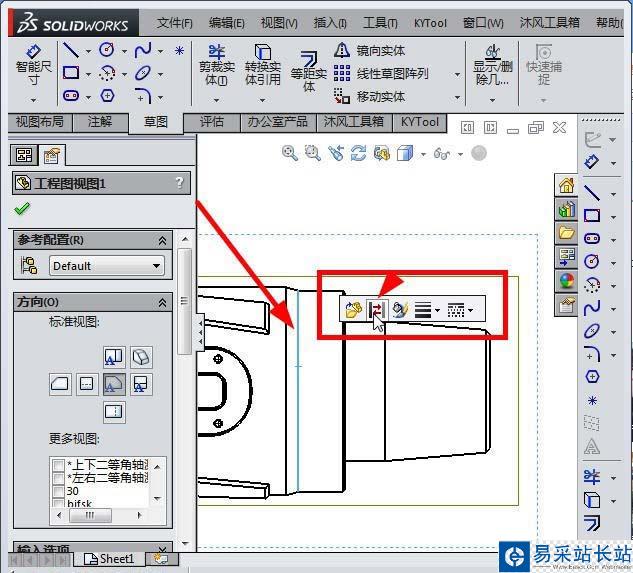
Task: Click Trim Entities tool
Action: (x=217, y=66)
